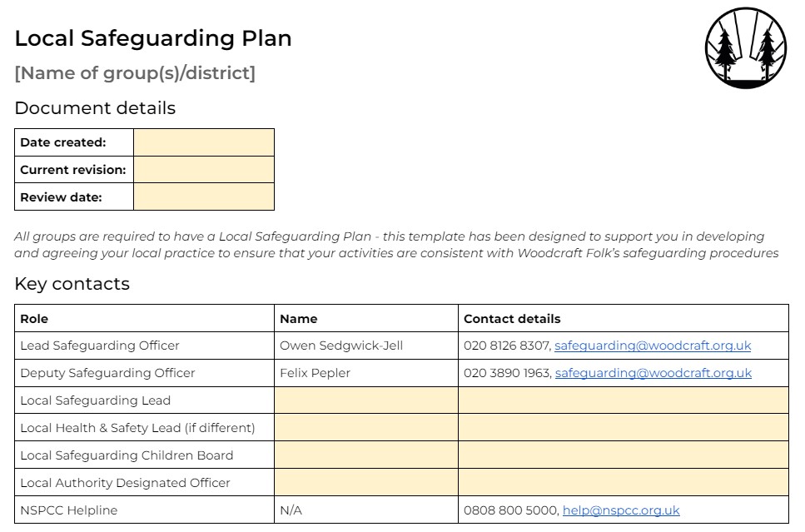The height and width of the screenshot is (532, 805).
Task: Click Local Authority Designated Officer name cell
Action: 366,483
